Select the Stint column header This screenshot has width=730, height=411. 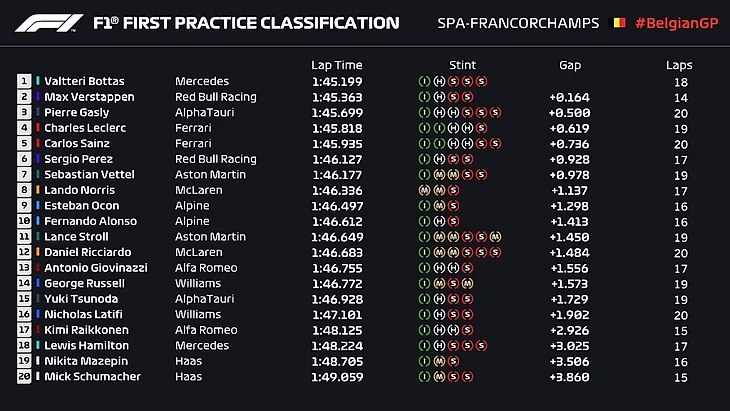pyautogui.click(x=462, y=63)
